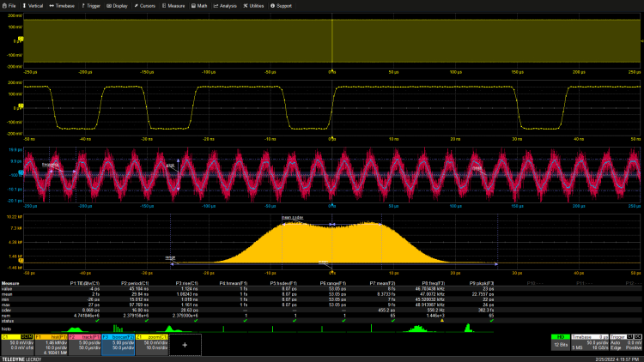
Task: Select the F3 boxcar(F2) descriptor box
Action: click(118, 345)
